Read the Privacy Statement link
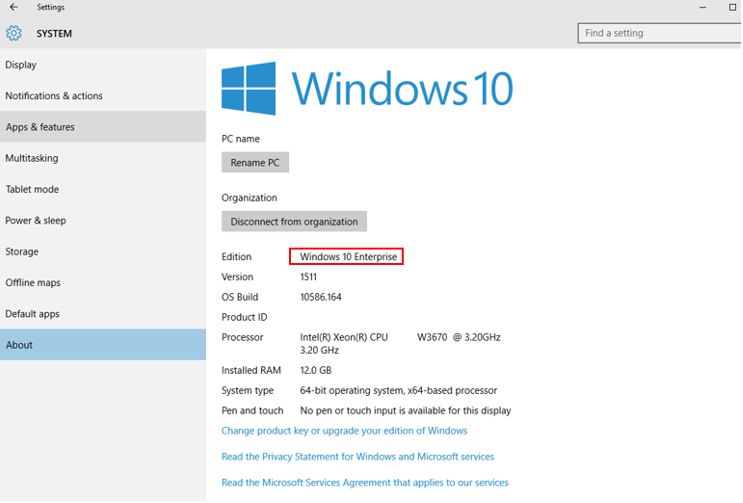This screenshot has width=743, height=503. [x=358, y=457]
